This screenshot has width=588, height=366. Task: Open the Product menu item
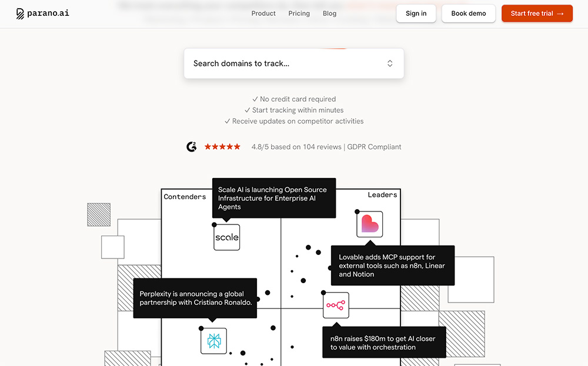[x=263, y=14]
